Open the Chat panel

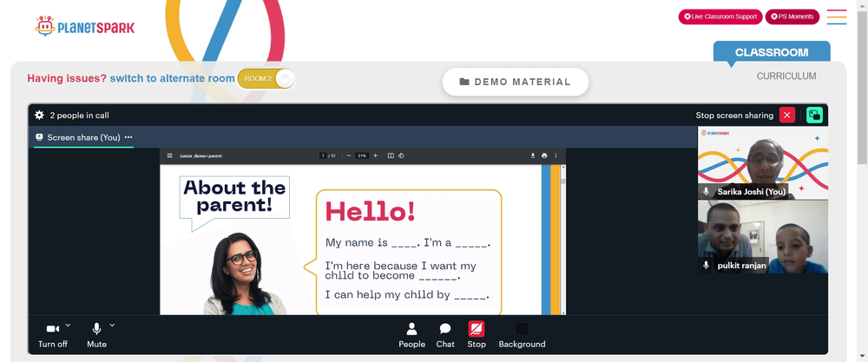(445, 335)
